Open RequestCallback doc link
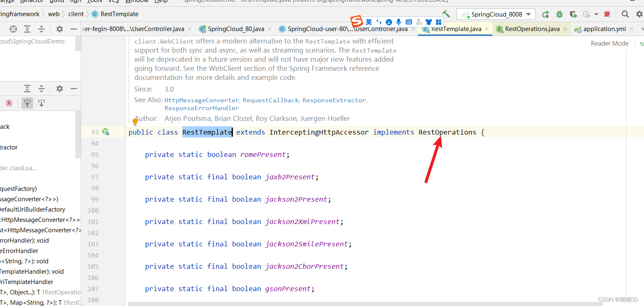 (x=271, y=100)
